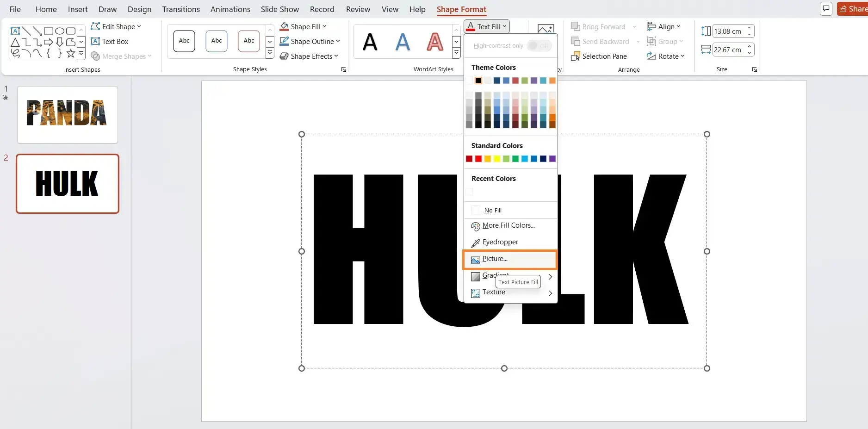Pick the Oval shape in Insert Shapes
868x429 pixels.
(60, 31)
